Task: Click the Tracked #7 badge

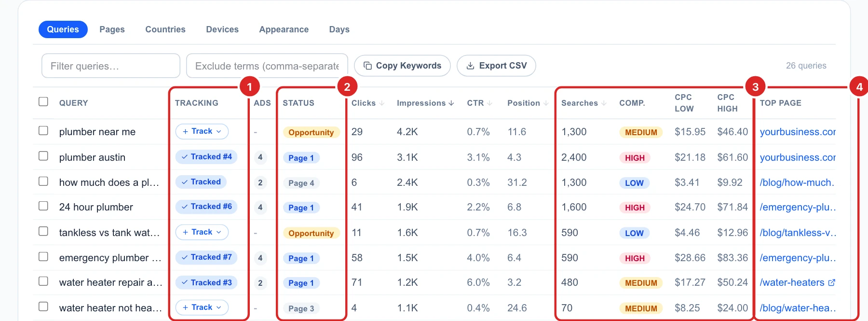Action: point(206,257)
